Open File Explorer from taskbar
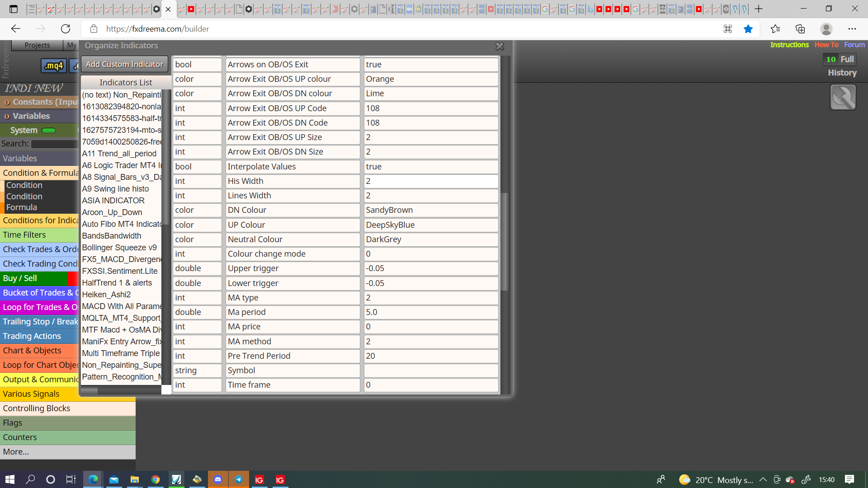 [x=135, y=479]
